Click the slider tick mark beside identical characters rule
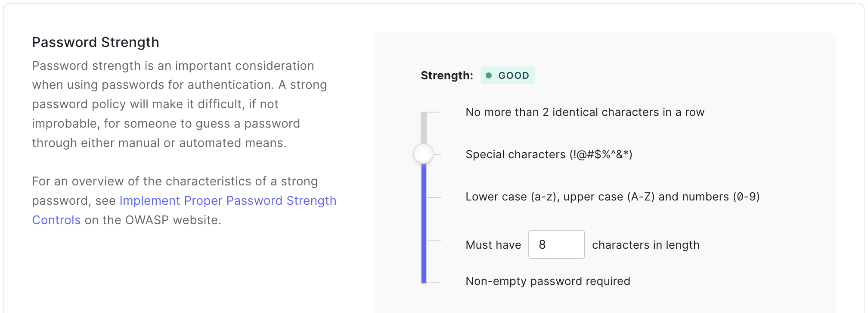 [434, 112]
